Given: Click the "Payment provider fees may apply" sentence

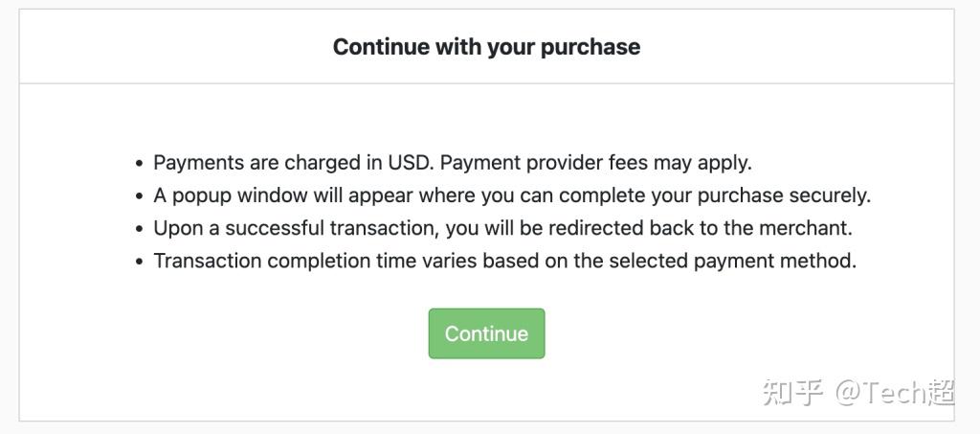Looking at the screenshot, I should click(x=594, y=163).
